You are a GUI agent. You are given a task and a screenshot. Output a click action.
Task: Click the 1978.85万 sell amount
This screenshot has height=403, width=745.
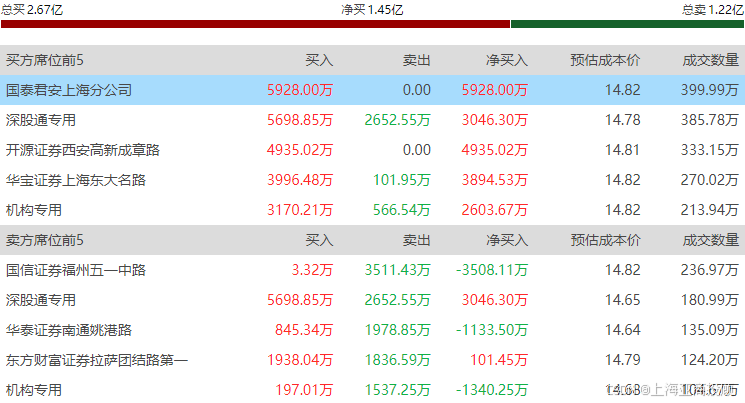[397, 330]
